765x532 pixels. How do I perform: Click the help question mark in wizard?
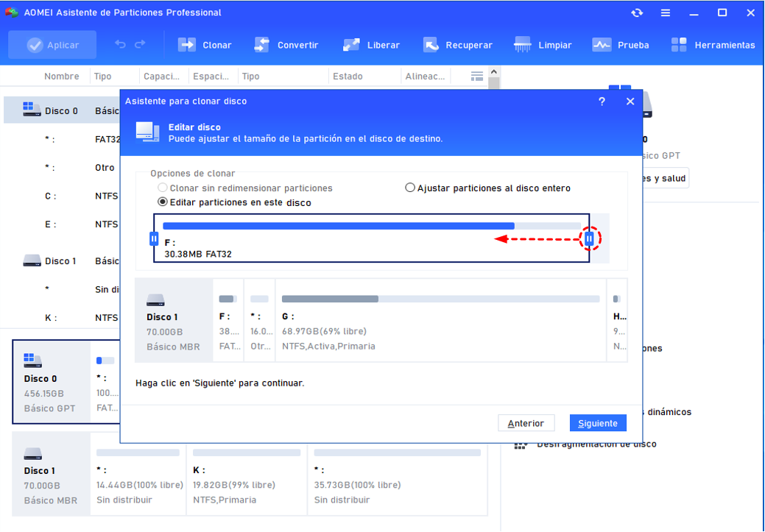click(602, 102)
